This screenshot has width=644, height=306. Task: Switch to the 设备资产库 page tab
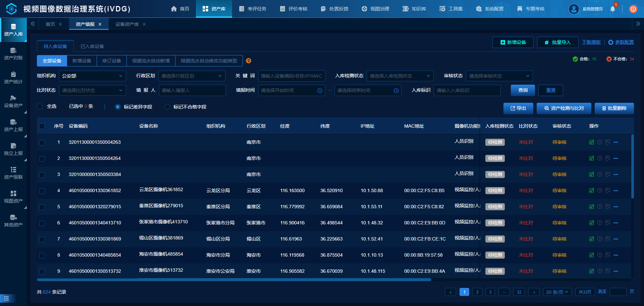[x=127, y=24]
